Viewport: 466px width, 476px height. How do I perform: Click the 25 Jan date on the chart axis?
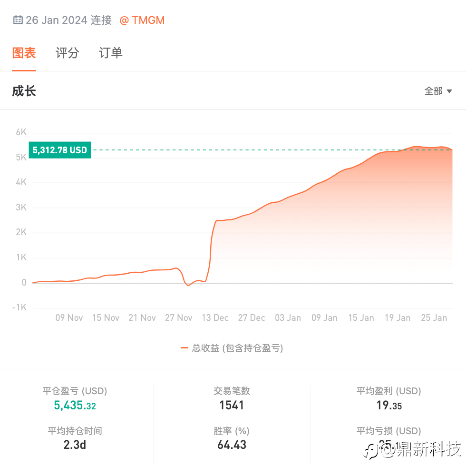tap(434, 318)
